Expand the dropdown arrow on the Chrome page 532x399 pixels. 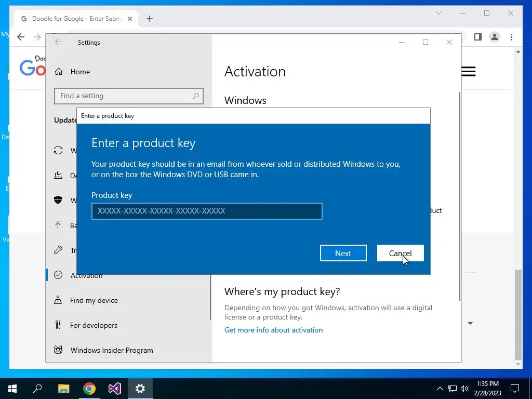coord(470,323)
